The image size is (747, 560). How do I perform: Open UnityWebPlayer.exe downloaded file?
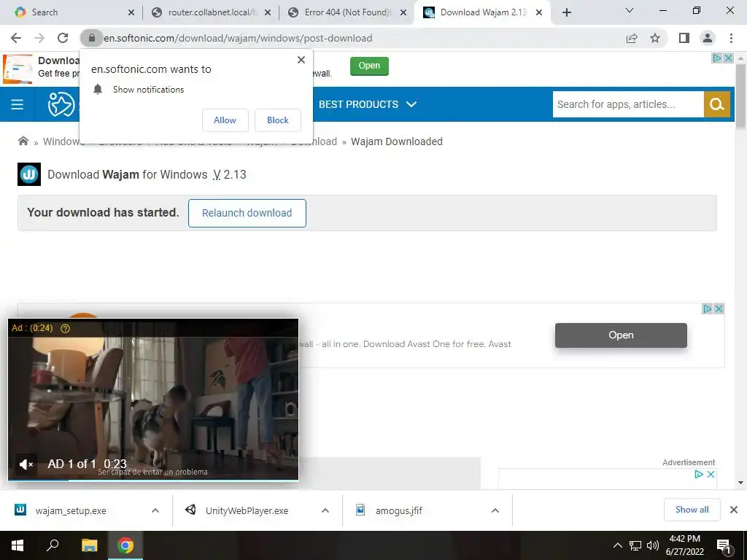pos(247,510)
